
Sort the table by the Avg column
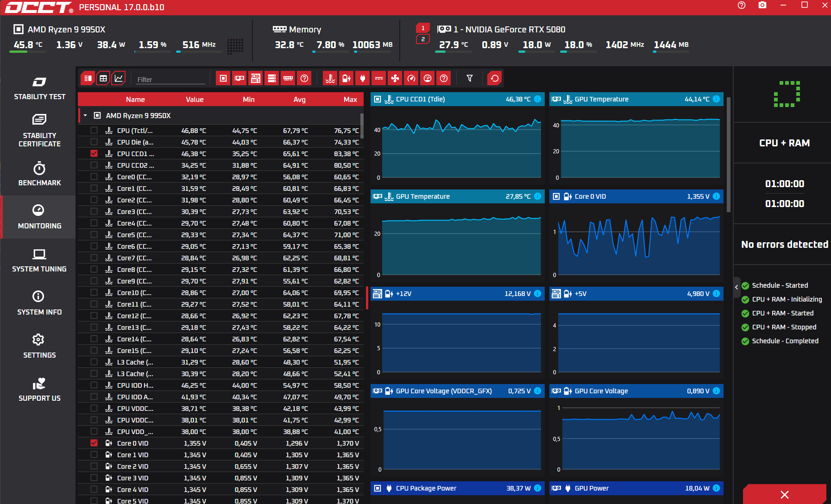click(300, 100)
